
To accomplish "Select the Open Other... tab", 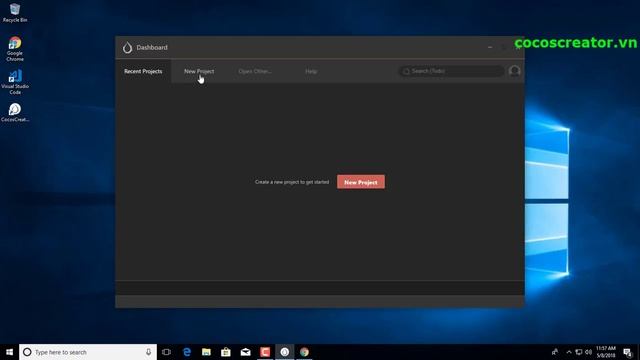I will [255, 71].
